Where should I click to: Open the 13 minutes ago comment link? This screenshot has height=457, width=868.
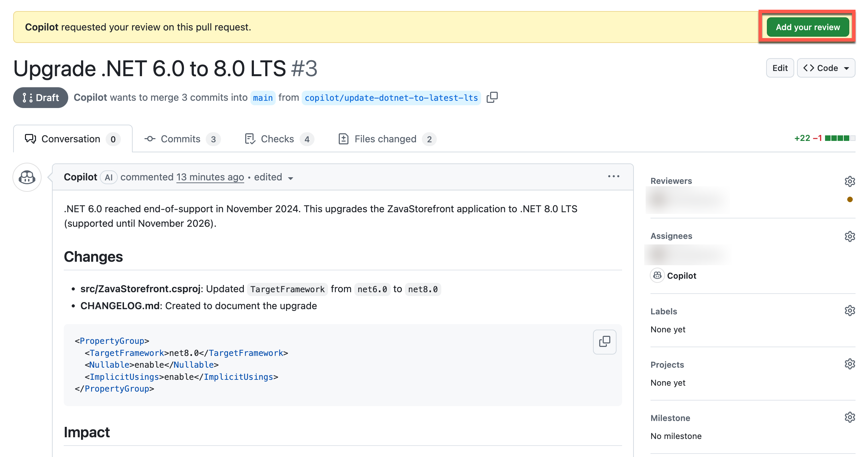pos(210,177)
